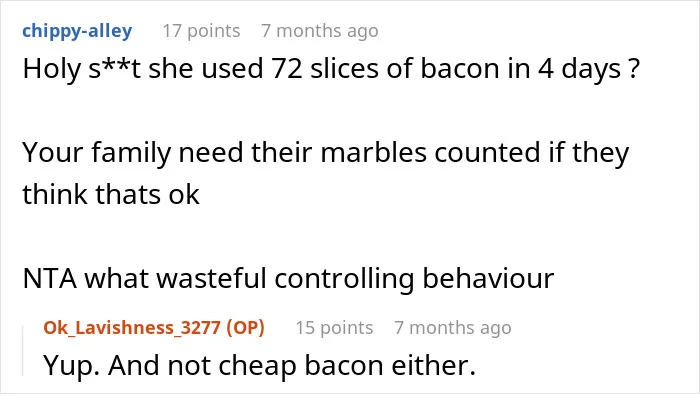Screen dimensions: 700x394
Task: Click the text think thats ok
Action: [111, 195]
